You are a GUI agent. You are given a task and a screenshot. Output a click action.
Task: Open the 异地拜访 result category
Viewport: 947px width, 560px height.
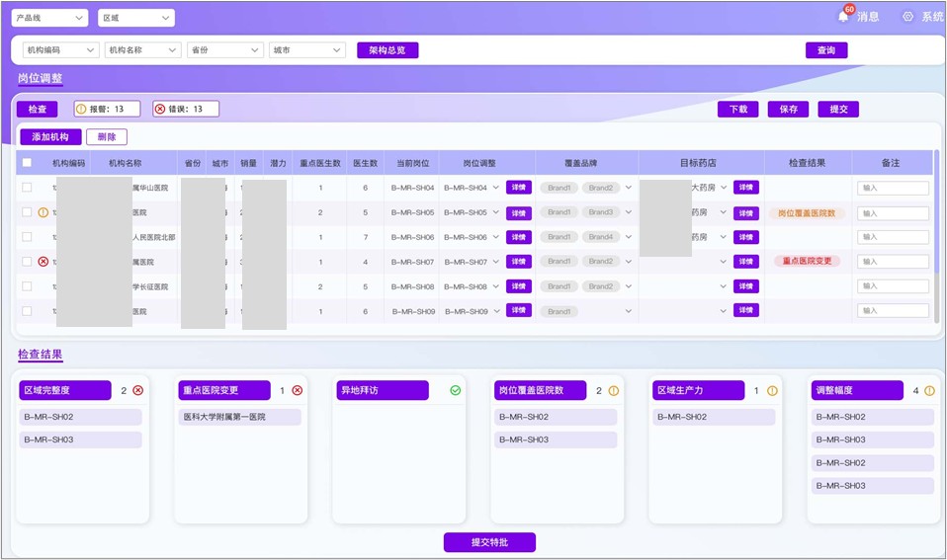tap(383, 390)
